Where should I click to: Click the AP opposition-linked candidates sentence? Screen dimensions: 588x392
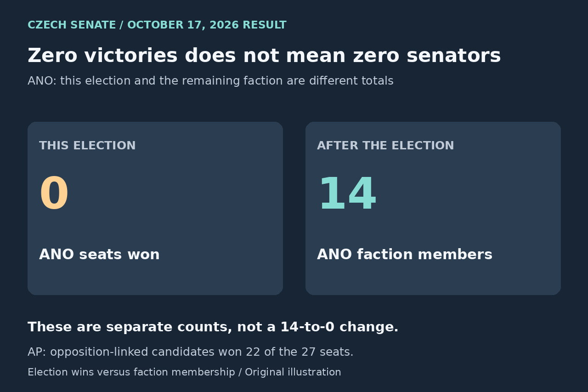[x=191, y=352]
